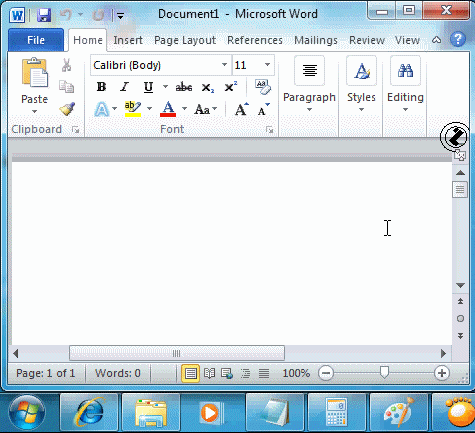Expand the Editing group button
The height and width of the screenshot is (433, 475).
click(x=405, y=85)
